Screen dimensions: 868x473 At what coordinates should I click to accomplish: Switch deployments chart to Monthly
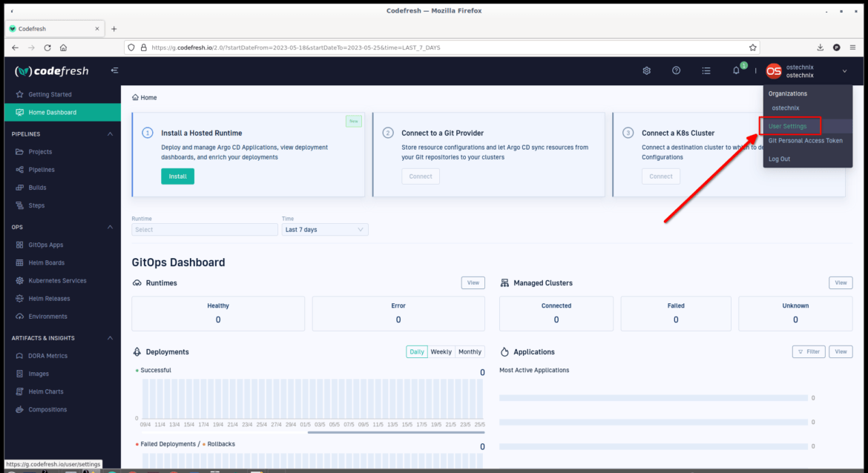point(470,352)
